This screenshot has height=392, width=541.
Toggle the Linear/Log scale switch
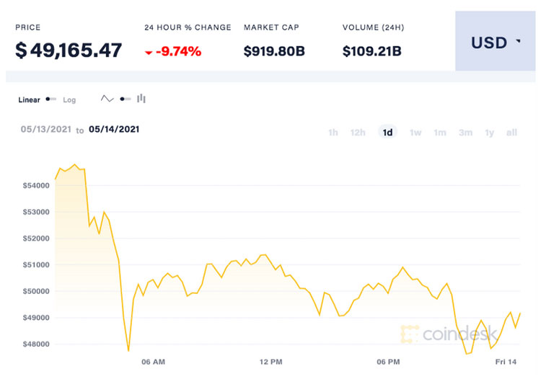point(51,99)
